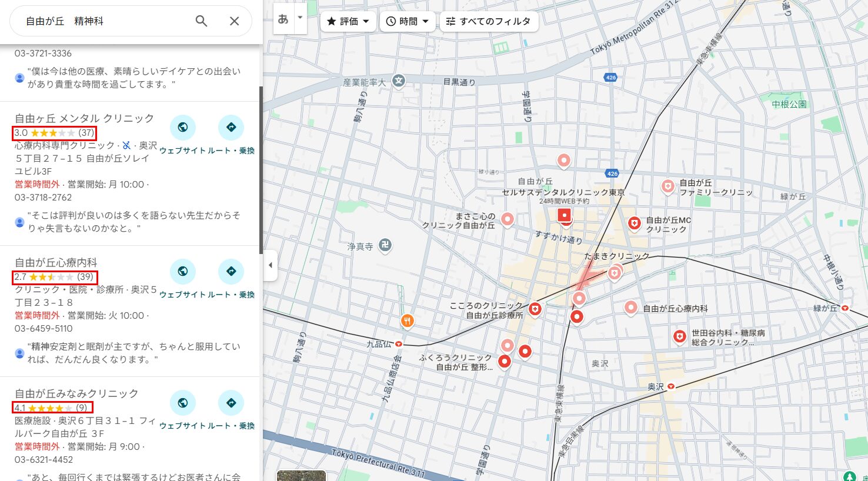Select the 自由ヶ丘 メンタル クリニック result title
The image size is (868, 481).
click(85, 118)
